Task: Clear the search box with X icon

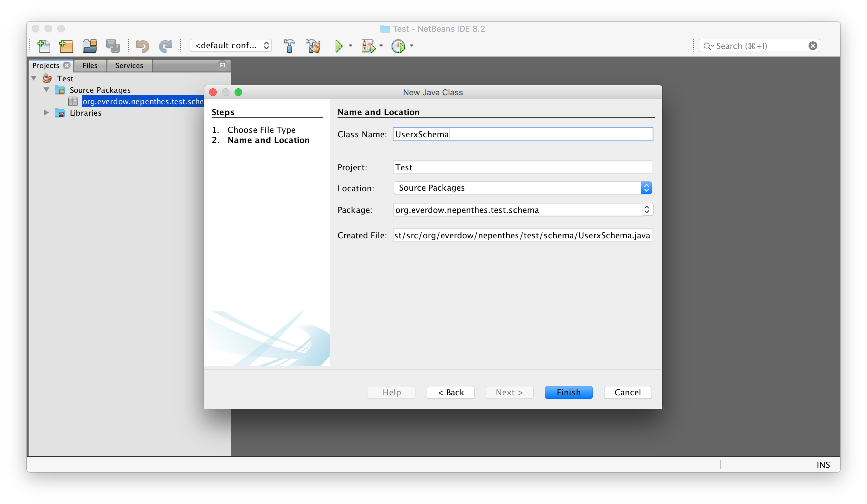Action: click(x=813, y=46)
